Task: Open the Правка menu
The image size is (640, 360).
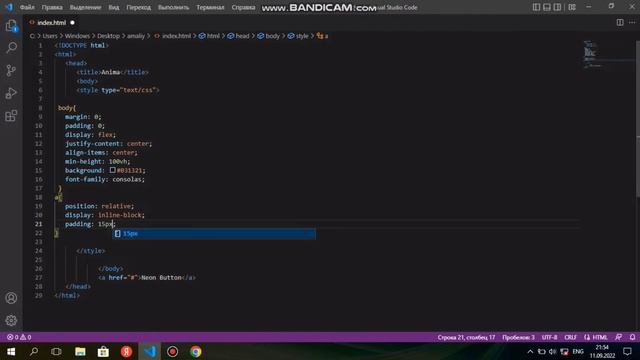Action: click(52, 7)
